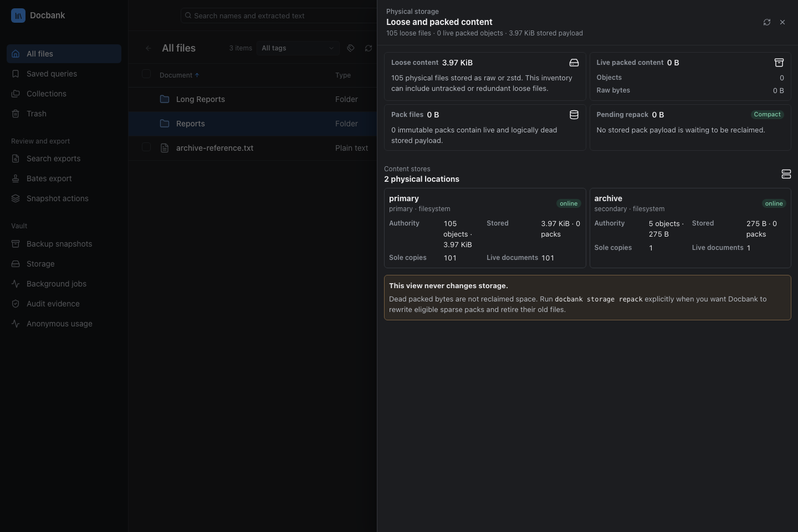Click the Reports folder icon
The image size is (798, 532).
click(x=165, y=124)
